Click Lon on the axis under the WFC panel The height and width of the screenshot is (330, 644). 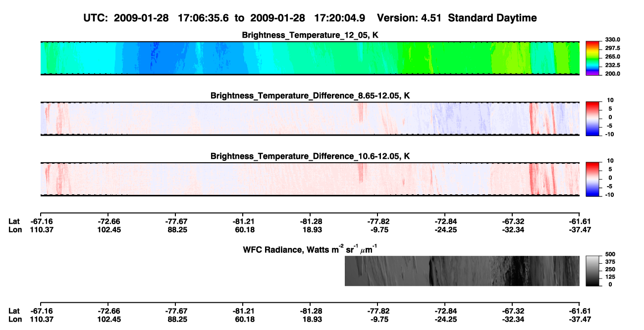click(15, 319)
